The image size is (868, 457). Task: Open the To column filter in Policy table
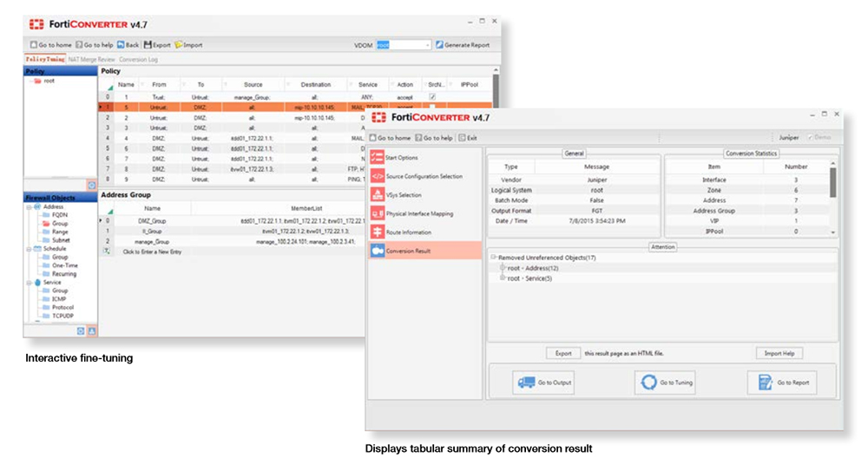[x=226, y=85]
